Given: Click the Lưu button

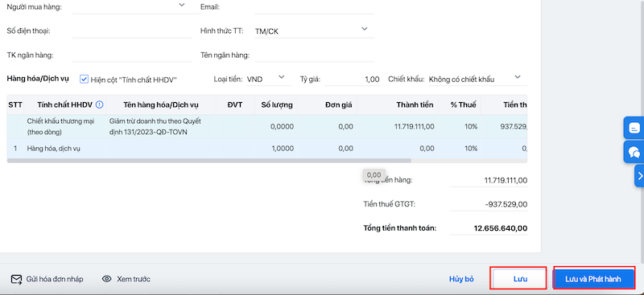Looking at the screenshot, I should (x=518, y=279).
